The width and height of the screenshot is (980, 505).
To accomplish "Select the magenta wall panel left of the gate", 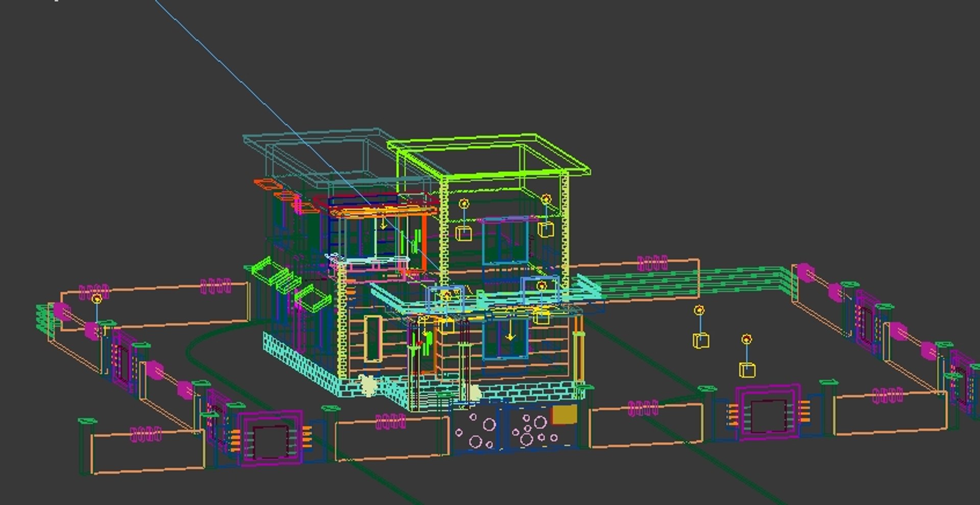I will click(x=271, y=439).
